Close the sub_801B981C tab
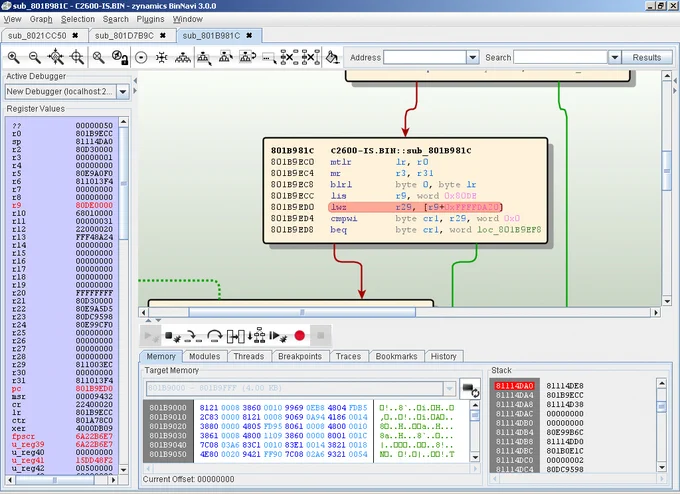 249,36
